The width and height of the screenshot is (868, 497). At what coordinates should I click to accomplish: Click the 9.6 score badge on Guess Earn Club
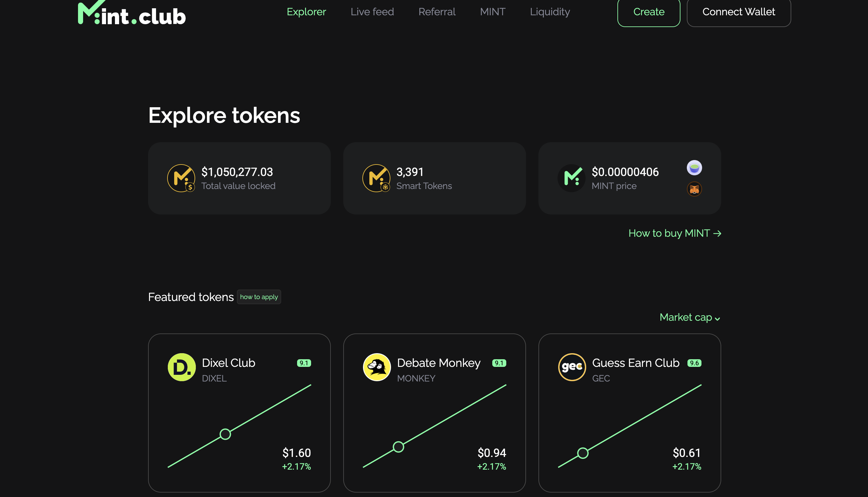[x=694, y=363]
